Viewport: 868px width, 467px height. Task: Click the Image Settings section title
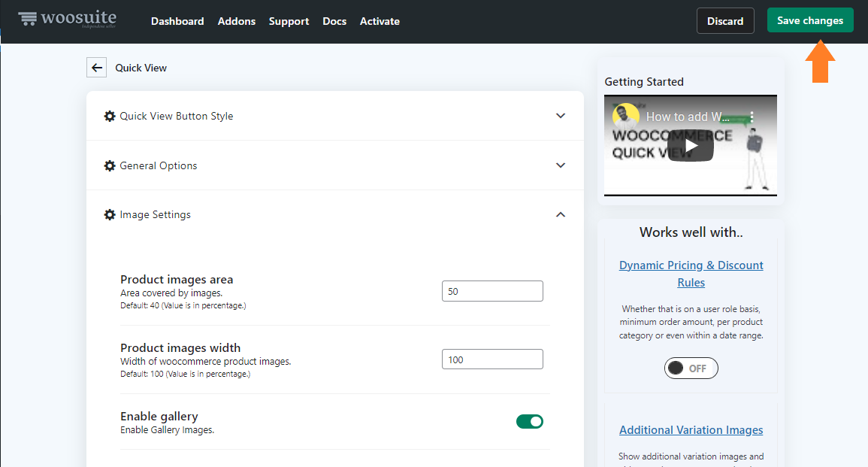click(155, 214)
